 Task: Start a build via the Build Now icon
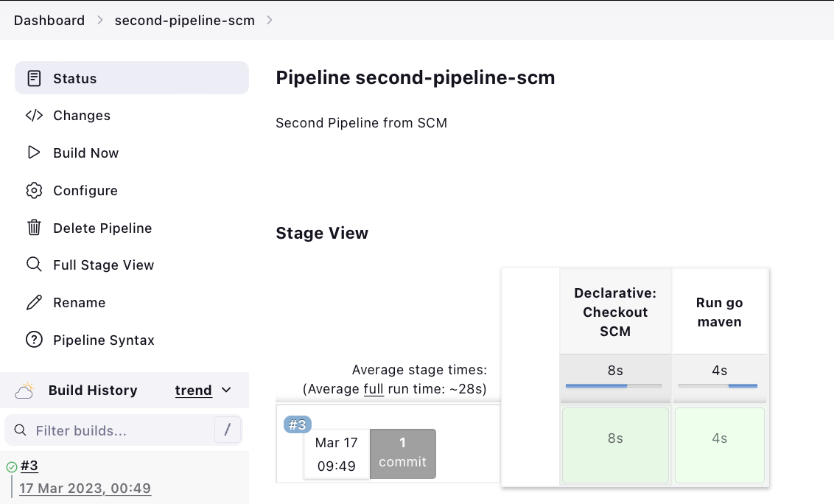[34, 153]
